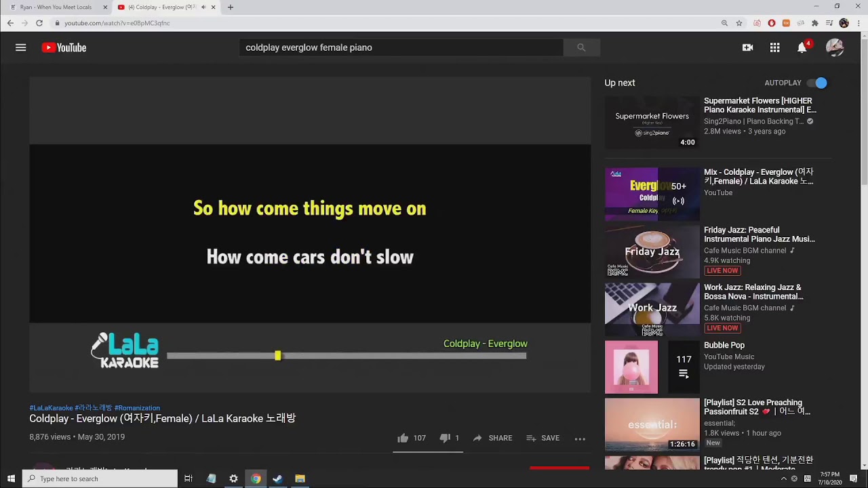Viewport: 868px width, 488px height.
Task: Open Mix - Coldplay Everglow playlist thumbnail
Action: 652,194
